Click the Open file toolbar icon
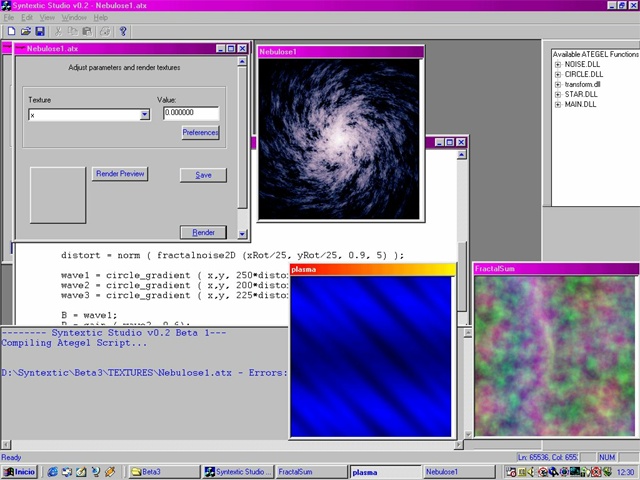Viewport: 640px width, 480px height. [25, 31]
